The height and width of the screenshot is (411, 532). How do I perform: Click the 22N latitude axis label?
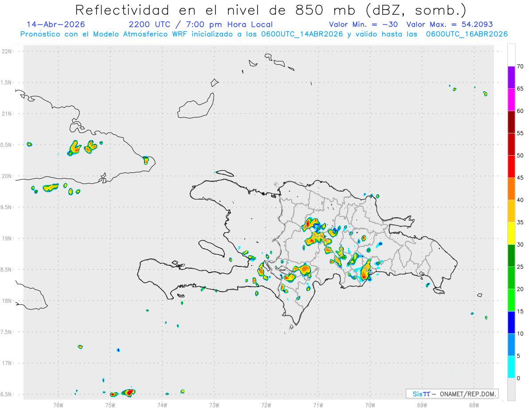click(x=7, y=51)
